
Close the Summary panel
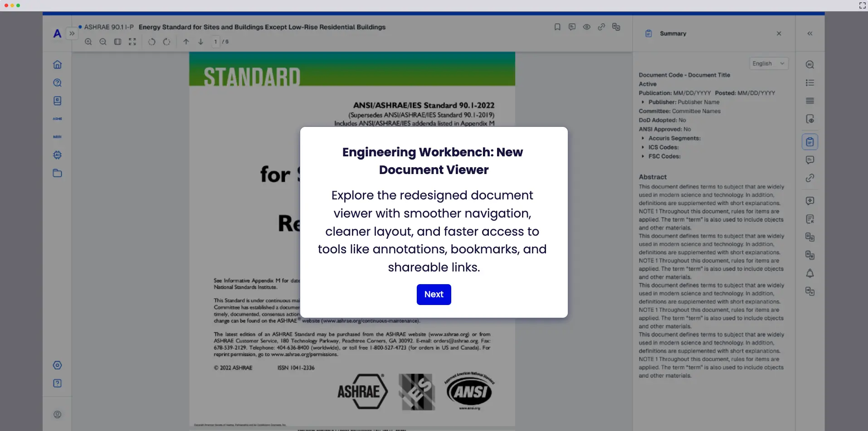[779, 34]
